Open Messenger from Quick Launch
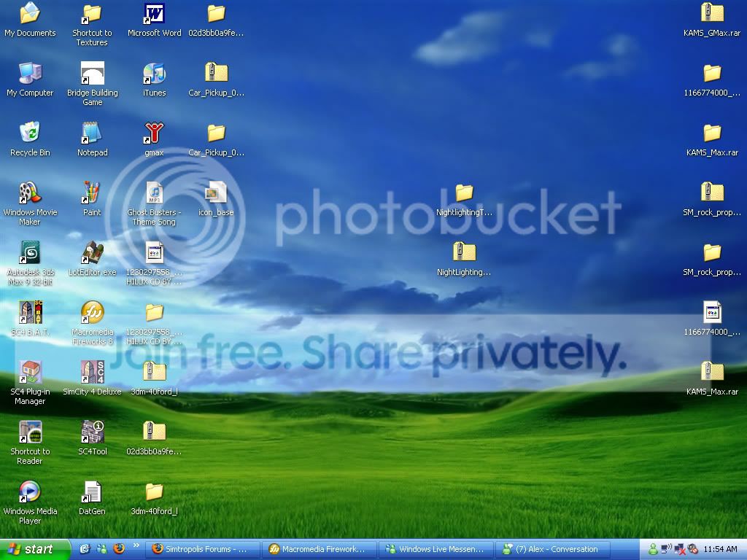The image size is (747, 560). [x=101, y=549]
